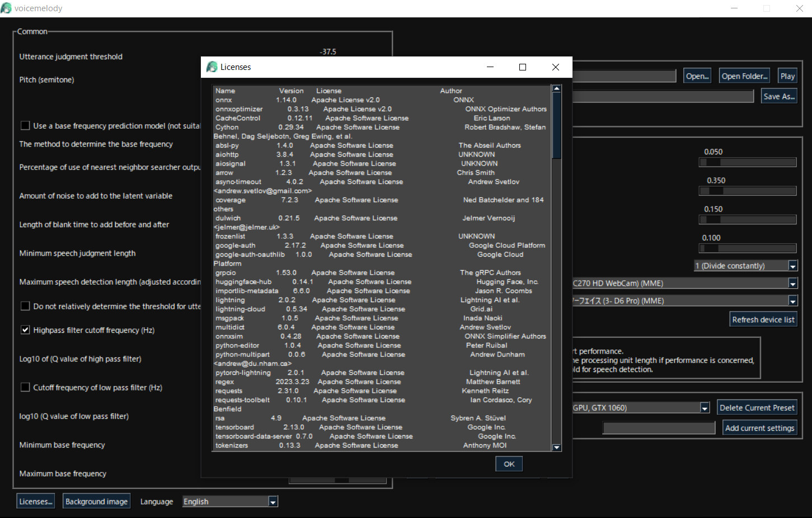The height and width of the screenshot is (518, 812).
Task: Open the Language dropdown showing English
Action: pyautogui.click(x=273, y=501)
